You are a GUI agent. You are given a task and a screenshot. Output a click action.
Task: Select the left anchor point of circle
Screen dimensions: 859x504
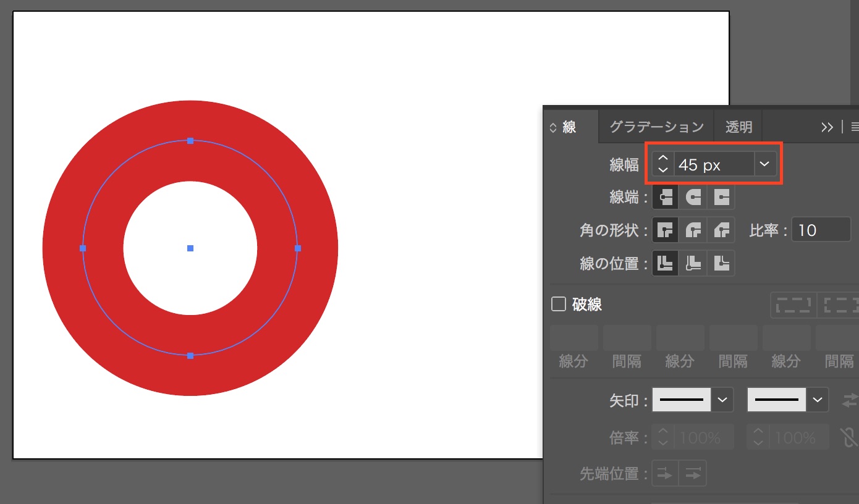tap(83, 248)
